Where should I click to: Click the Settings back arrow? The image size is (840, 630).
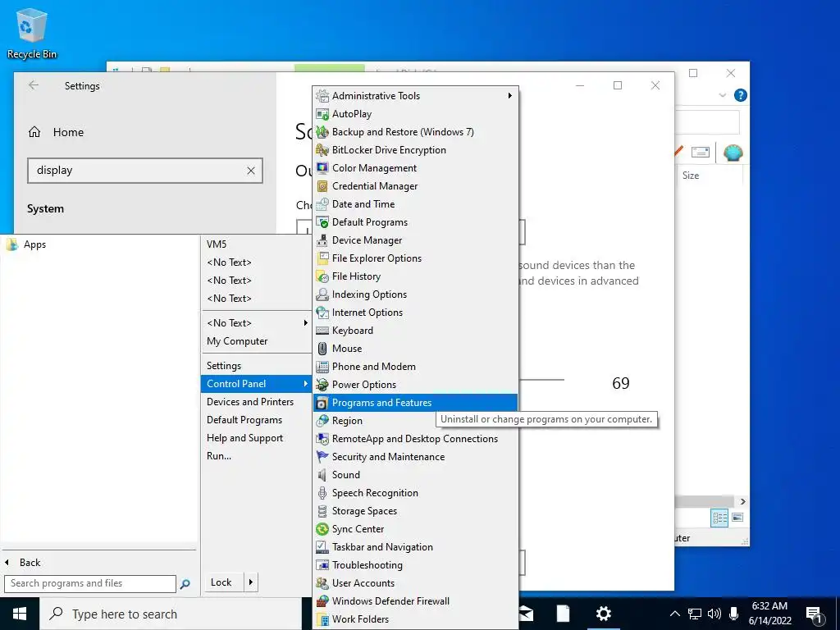click(x=34, y=85)
